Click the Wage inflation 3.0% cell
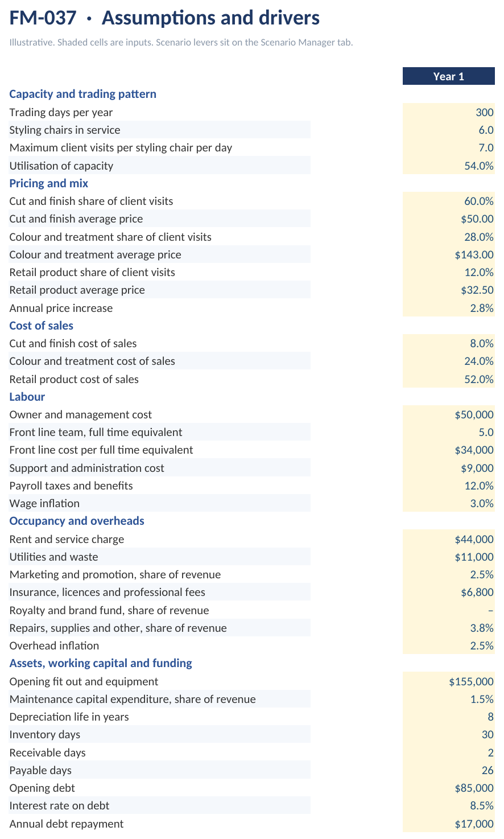The image size is (504, 839). point(449,503)
